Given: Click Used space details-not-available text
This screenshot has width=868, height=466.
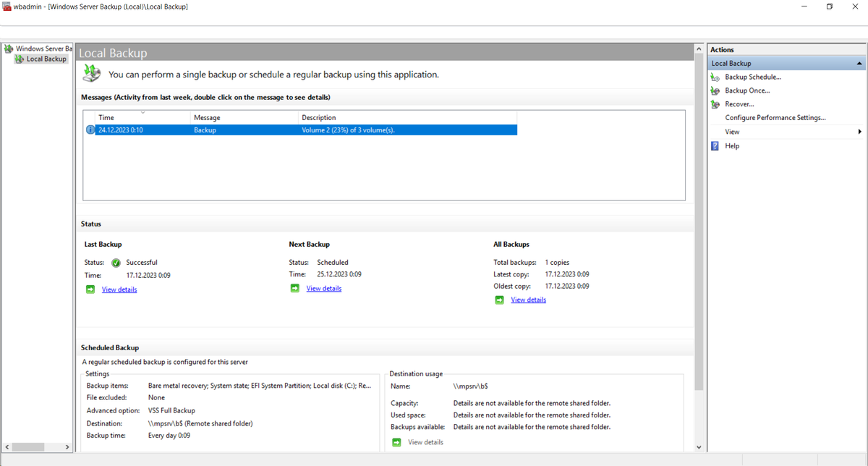Looking at the screenshot, I should click(532, 415).
